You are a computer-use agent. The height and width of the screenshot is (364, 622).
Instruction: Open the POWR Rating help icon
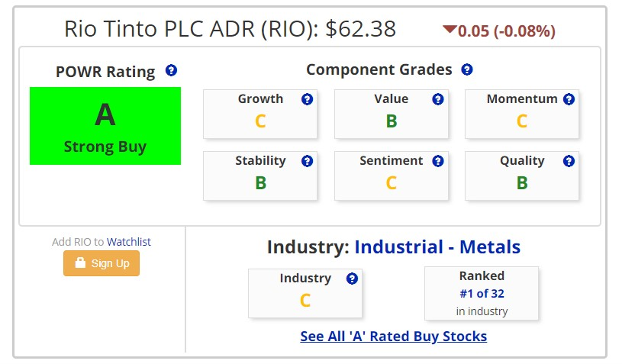pos(171,70)
